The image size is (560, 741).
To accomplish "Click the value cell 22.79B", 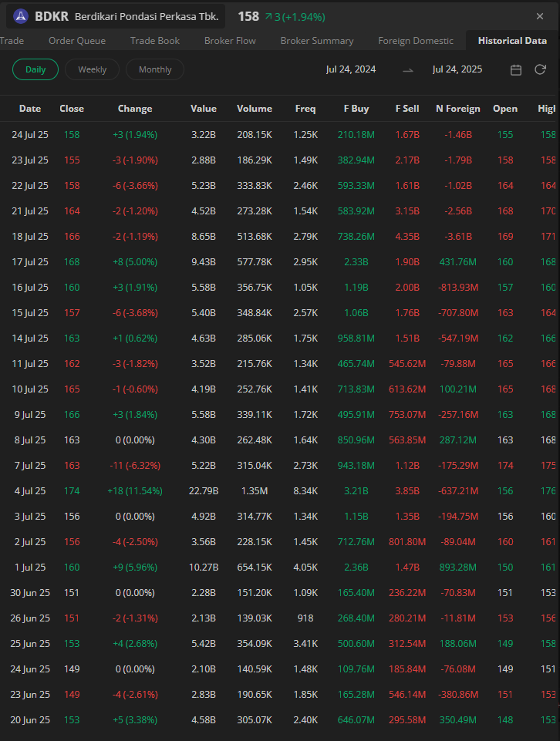I will 204,491.
